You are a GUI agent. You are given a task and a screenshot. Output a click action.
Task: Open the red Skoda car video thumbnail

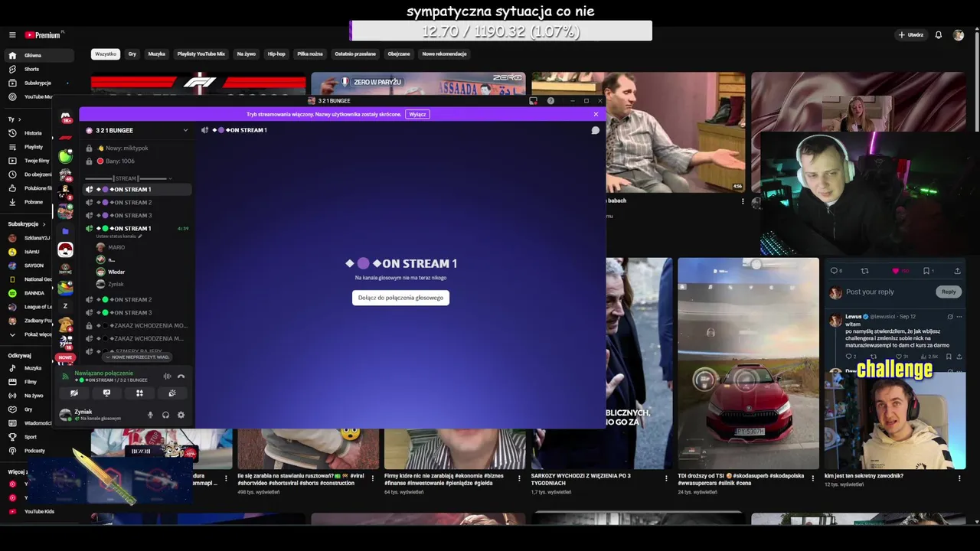pyautogui.click(x=748, y=363)
